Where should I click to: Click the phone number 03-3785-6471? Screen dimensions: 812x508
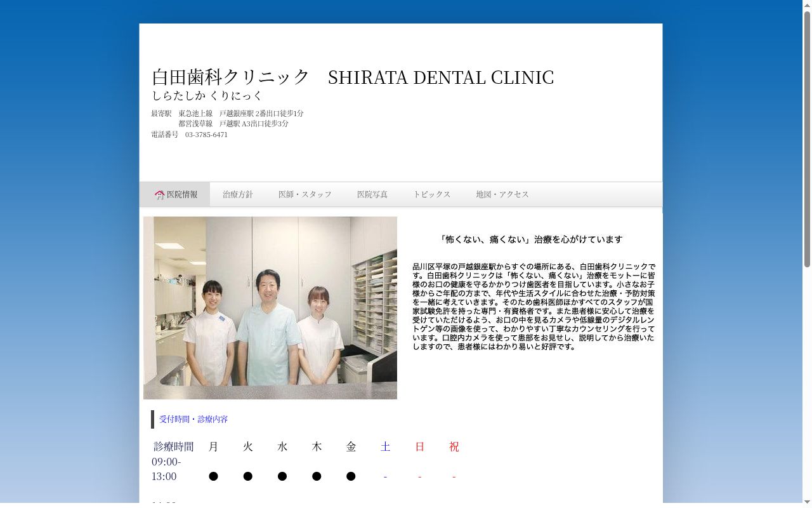pyautogui.click(x=206, y=135)
